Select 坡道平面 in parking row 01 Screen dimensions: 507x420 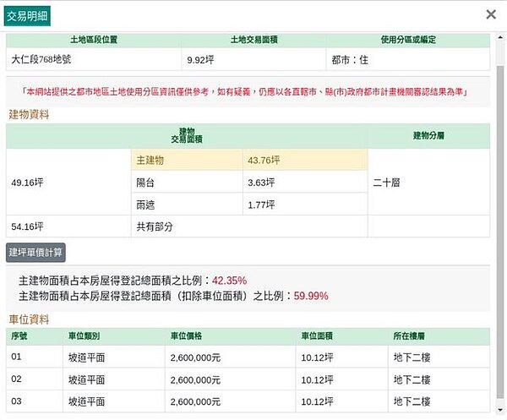[114, 357]
